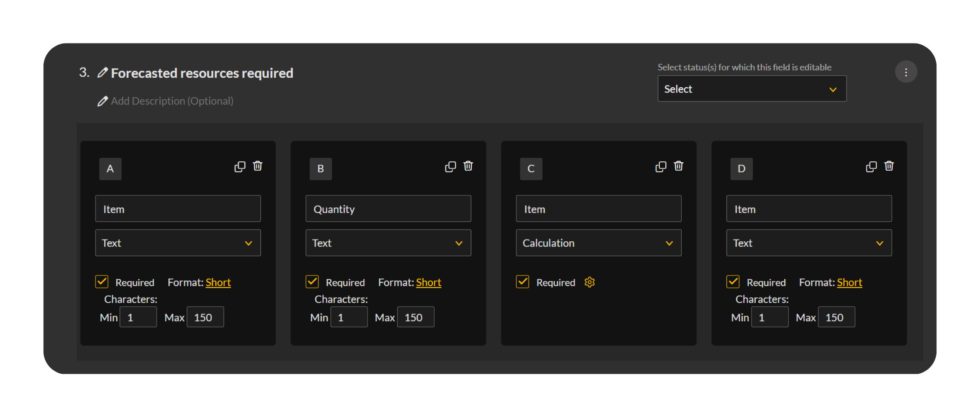Click pencil icon to edit question title

point(102,73)
